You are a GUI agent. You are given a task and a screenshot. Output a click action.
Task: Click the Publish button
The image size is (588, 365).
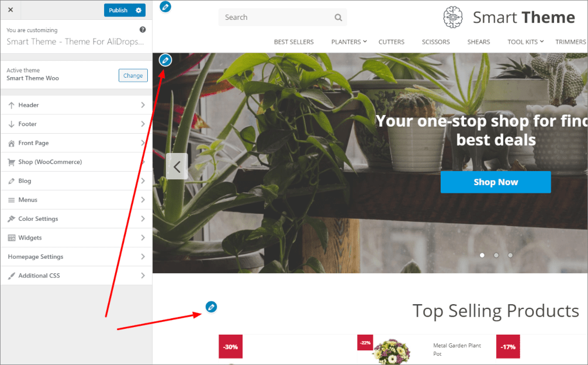118,10
